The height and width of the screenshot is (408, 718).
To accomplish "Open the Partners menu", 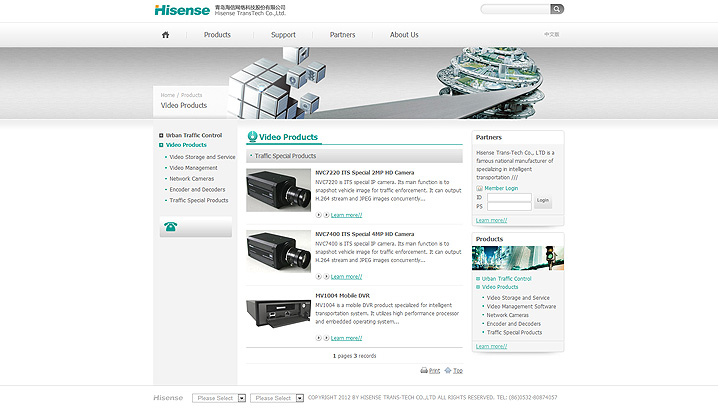I will 342,35.
